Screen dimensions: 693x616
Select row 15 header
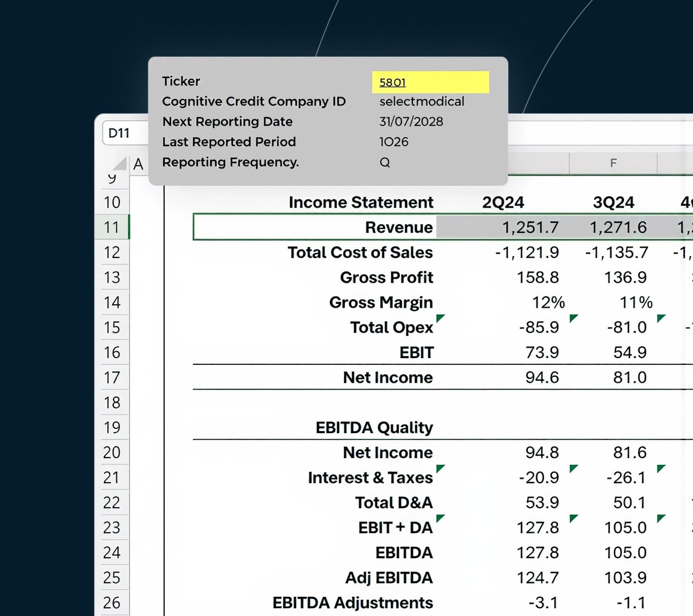click(x=112, y=327)
